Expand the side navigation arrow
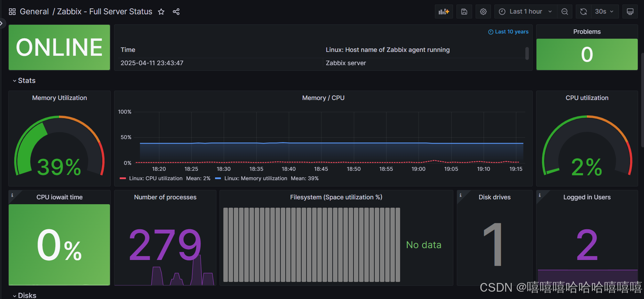The width and height of the screenshot is (644, 299). [2, 23]
